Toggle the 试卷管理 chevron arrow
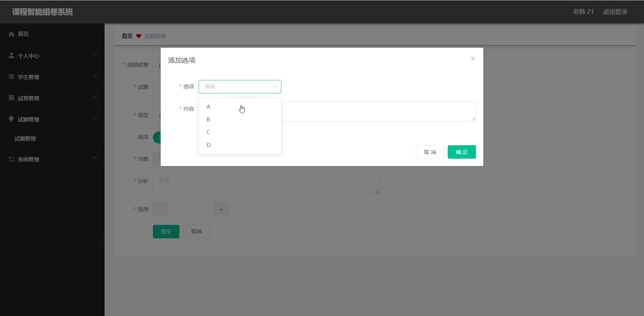Image resolution: width=644 pixels, height=316 pixels. 95,96
